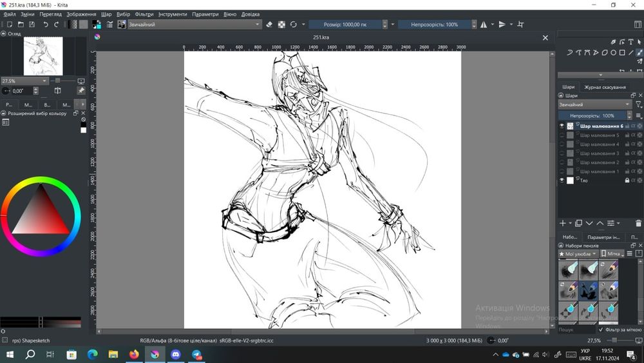
Task: Reload the original brush preset
Action: [x=294, y=25]
